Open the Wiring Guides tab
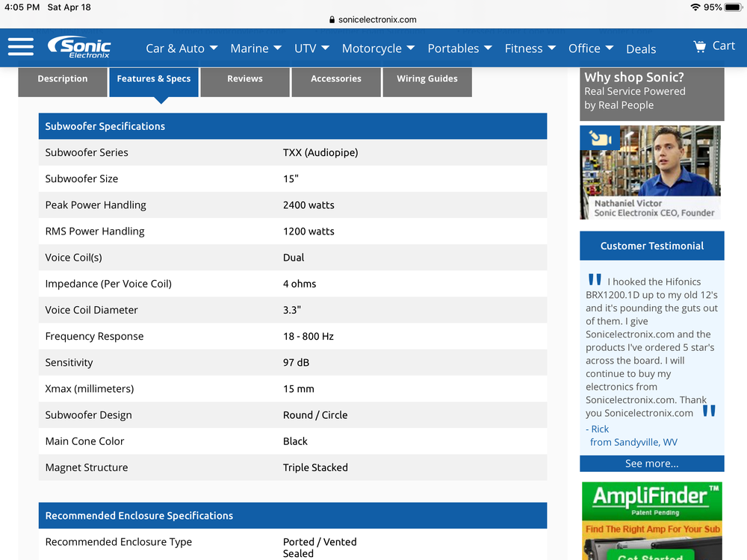Image resolution: width=747 pixels, height=560 pixels. [427, 82]
